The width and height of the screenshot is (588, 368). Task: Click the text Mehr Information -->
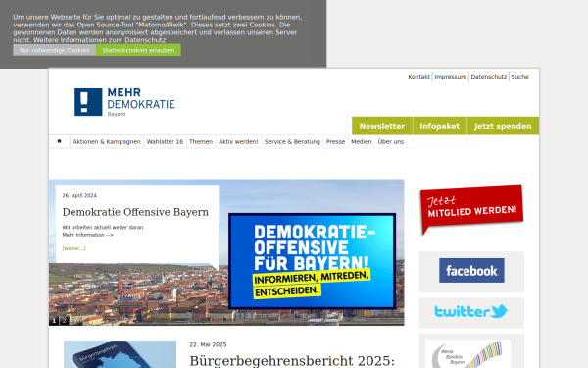(88, 235)
